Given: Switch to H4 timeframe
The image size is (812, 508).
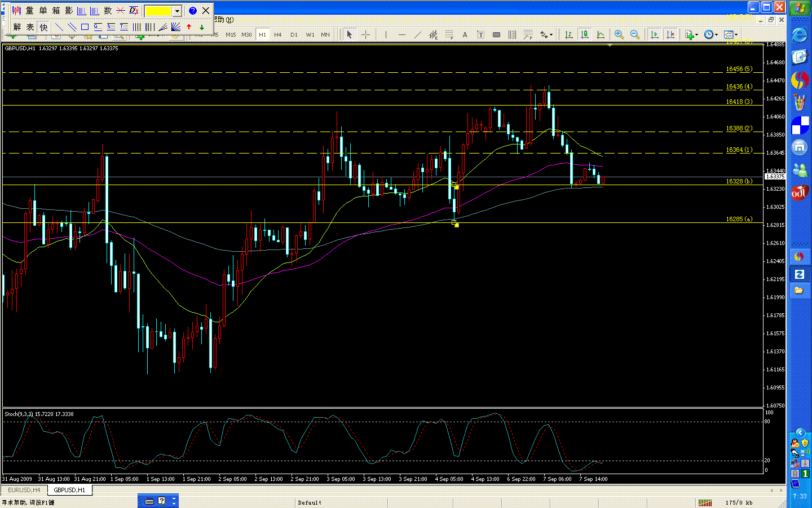Looking at the screenshot, I should (x=278, y=35).
